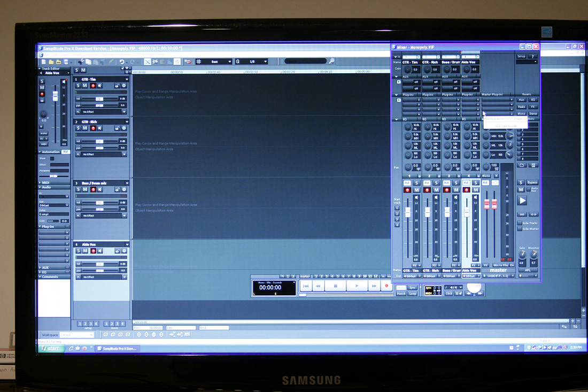Click the Aida Vox channel fader in Mixer
Image resolution: width=588 pixels, height=392 pixels.
[x=467, y=212]
